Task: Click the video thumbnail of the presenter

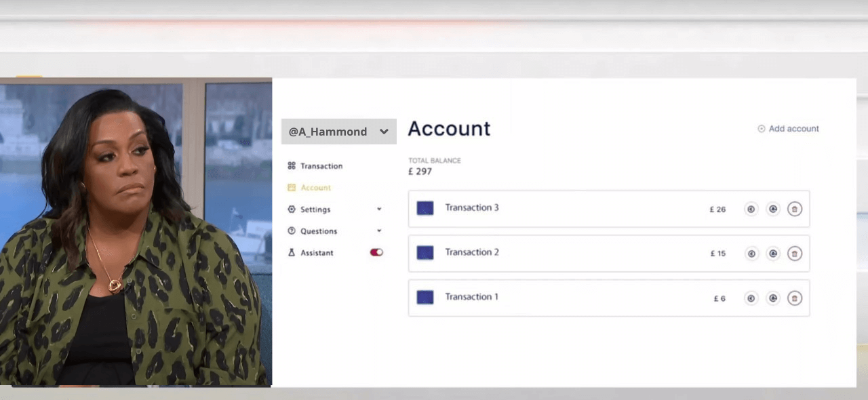Action: click(x=136, y=232)
